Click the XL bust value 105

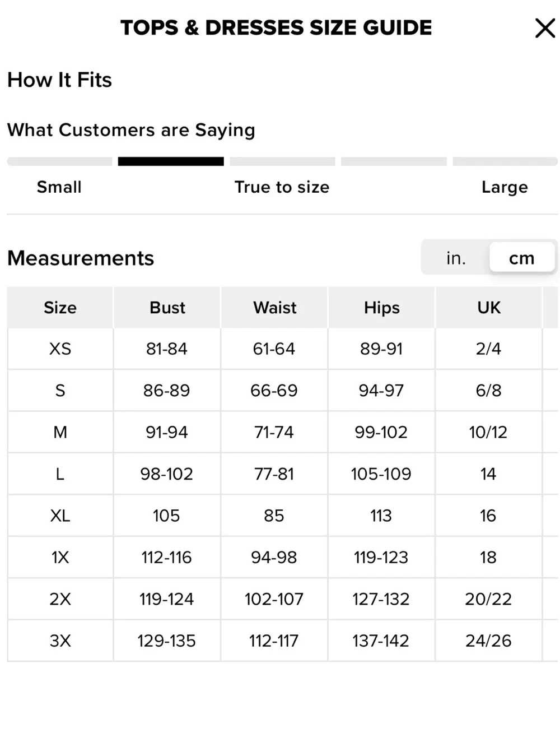pos(166,516)
